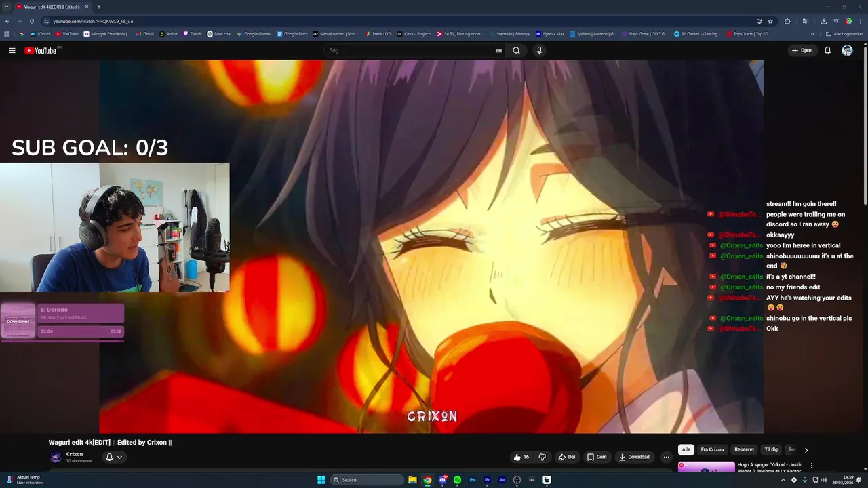The image size is (868, 488).
Task: Bookmark this page with star icon
Action: click(770, 21)
